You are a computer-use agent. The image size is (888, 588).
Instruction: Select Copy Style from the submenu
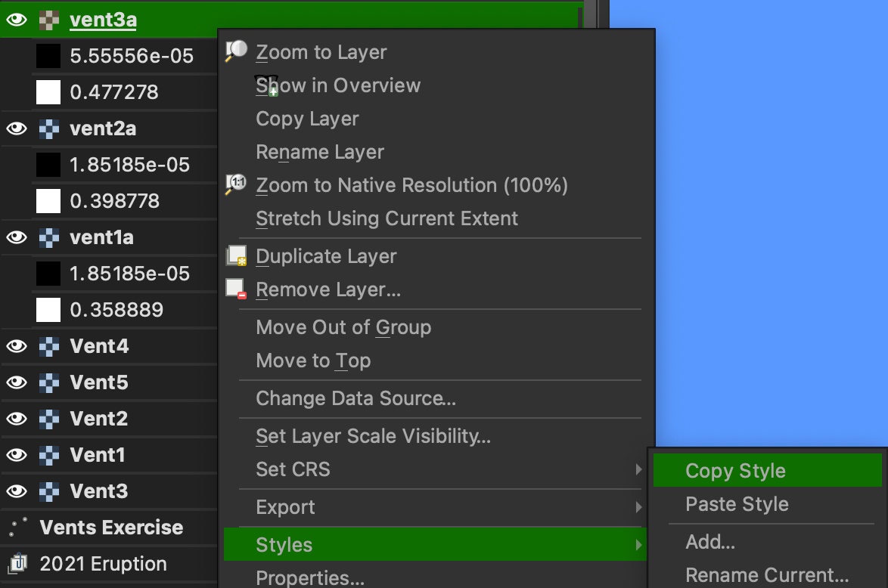tap(734, 470)
